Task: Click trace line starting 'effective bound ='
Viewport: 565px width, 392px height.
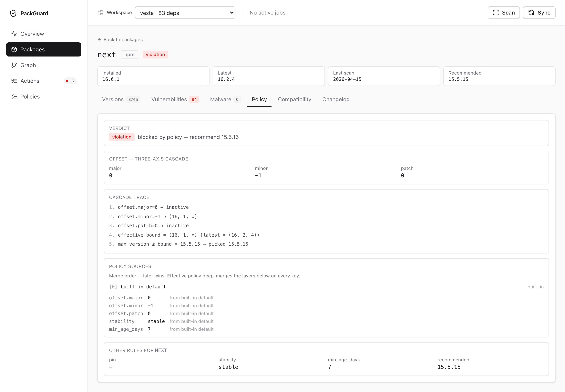Action: coord(189,235)
